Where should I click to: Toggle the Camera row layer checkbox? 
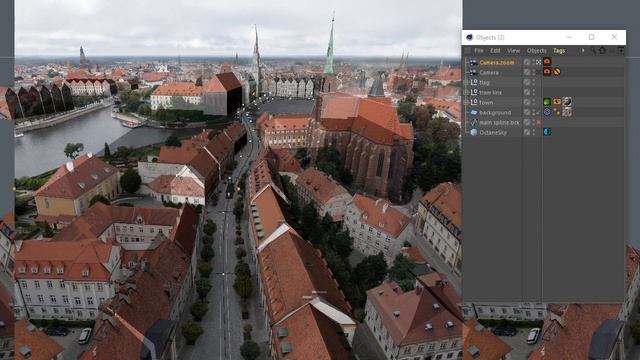(x=527, y=72)
